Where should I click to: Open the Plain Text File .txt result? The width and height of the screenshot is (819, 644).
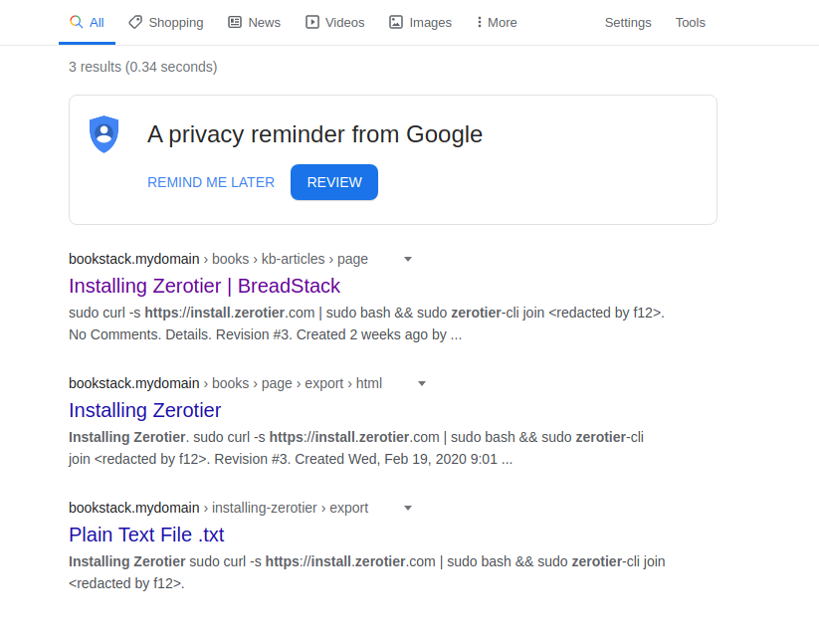coord(145,535)
